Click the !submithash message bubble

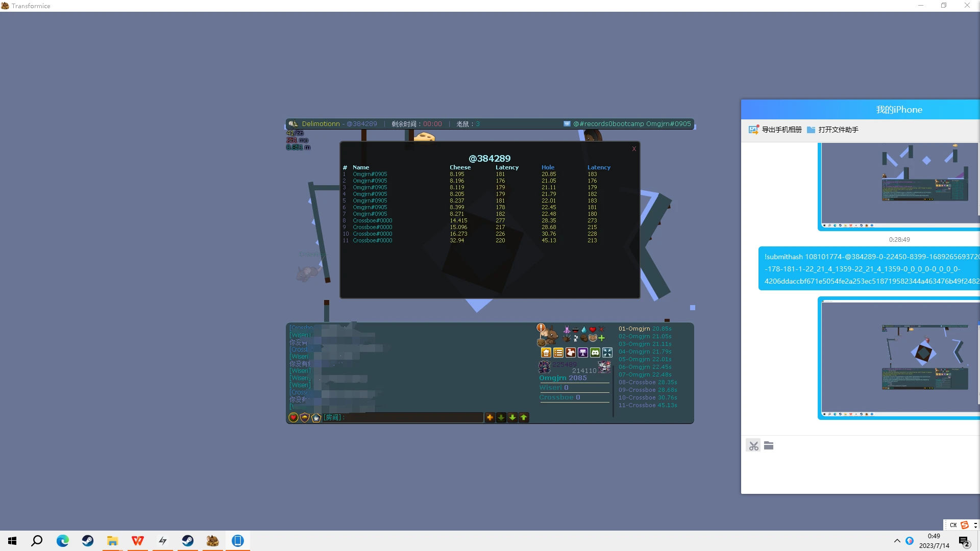click(869, 269)
